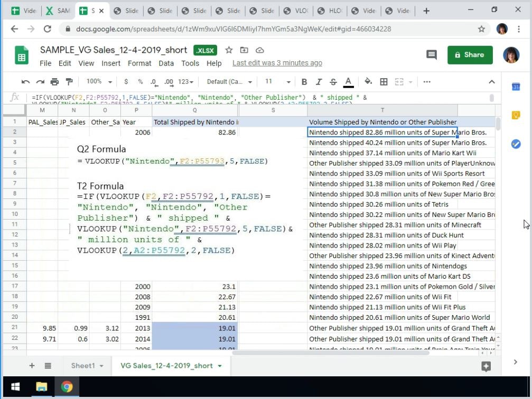Choose the text color swatch
This screenshot has width=532, height=399.
coord(348,82)
